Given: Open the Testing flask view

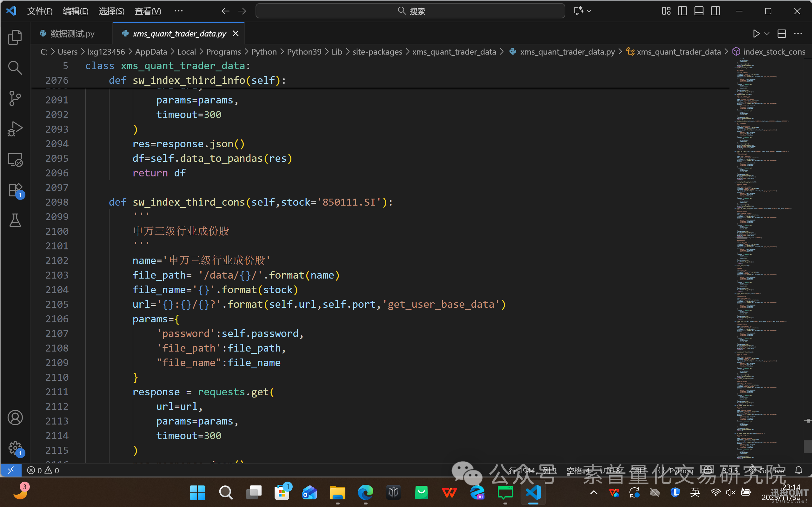Looking at the screenshot, I should tap(15, 221).
